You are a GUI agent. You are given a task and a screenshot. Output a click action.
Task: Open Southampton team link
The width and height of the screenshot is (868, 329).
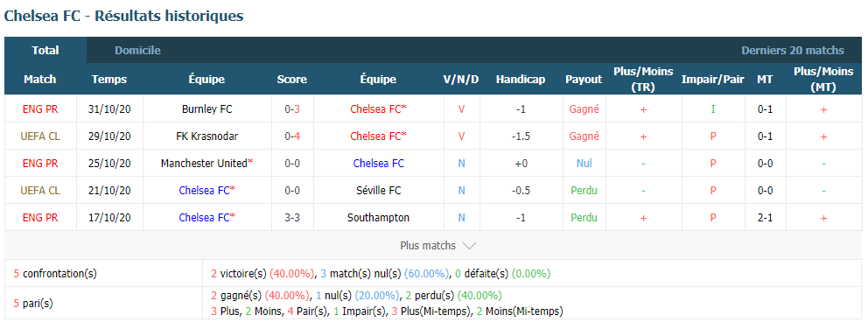379,218
